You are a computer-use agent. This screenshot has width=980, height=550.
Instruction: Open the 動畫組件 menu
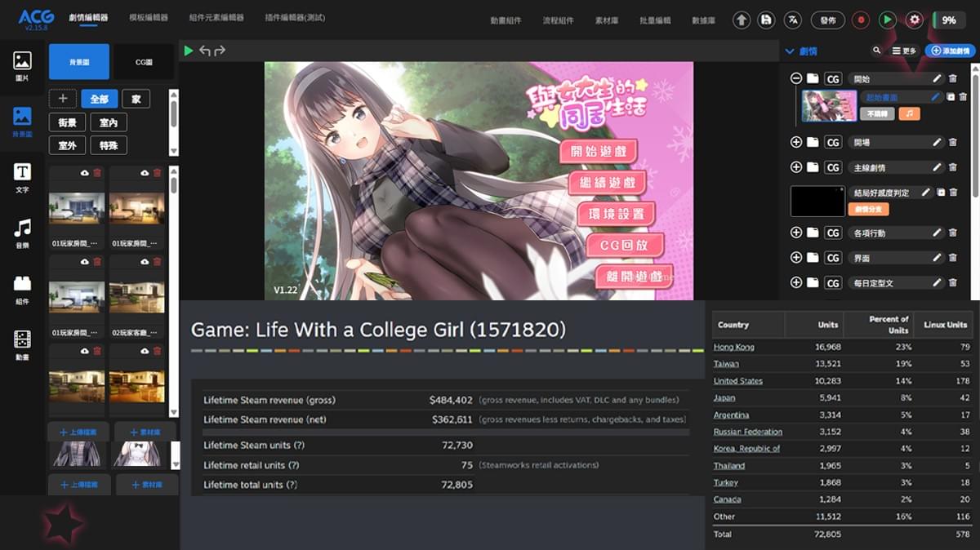click(506, 20)
